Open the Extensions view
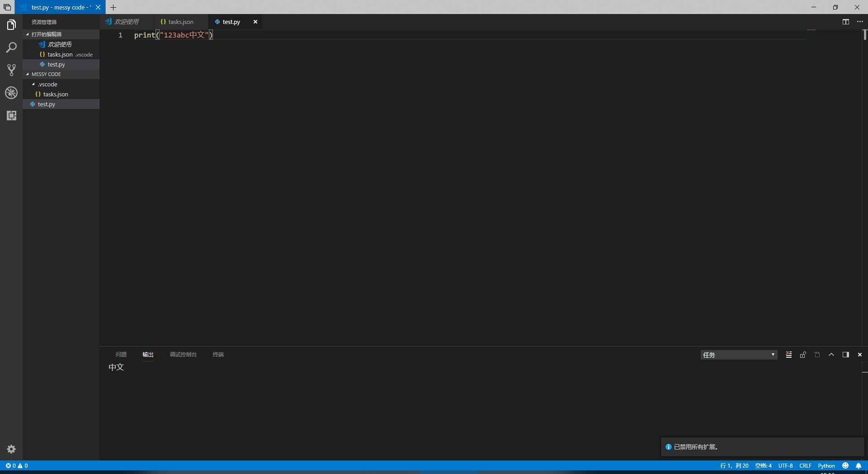Viewport: 868px width, 474px height. click(x=11, y=115)
